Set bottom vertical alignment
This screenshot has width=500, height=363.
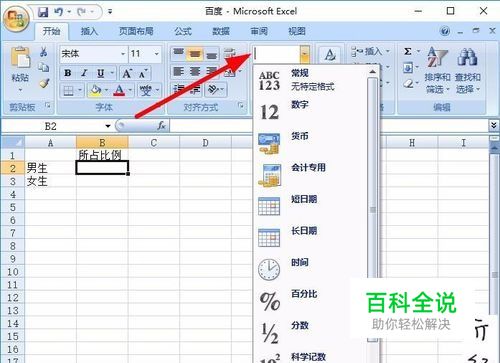[211, 54]
